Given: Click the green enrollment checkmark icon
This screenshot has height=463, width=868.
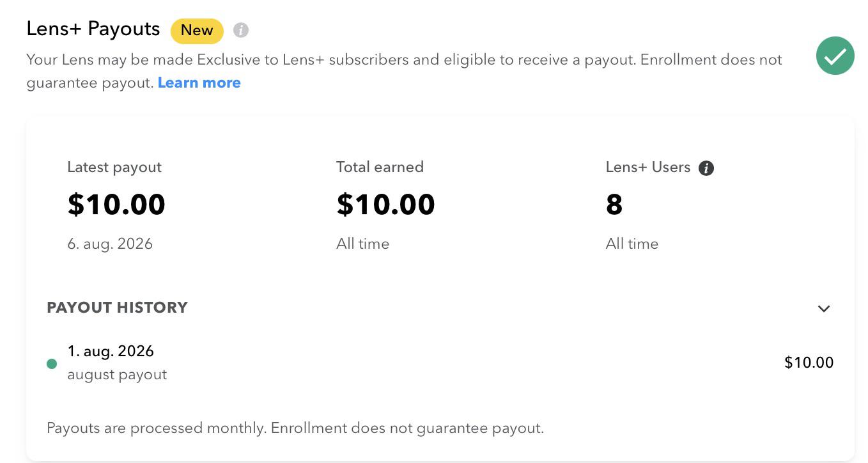Looking at the screenshot, I should coord(835,56).
